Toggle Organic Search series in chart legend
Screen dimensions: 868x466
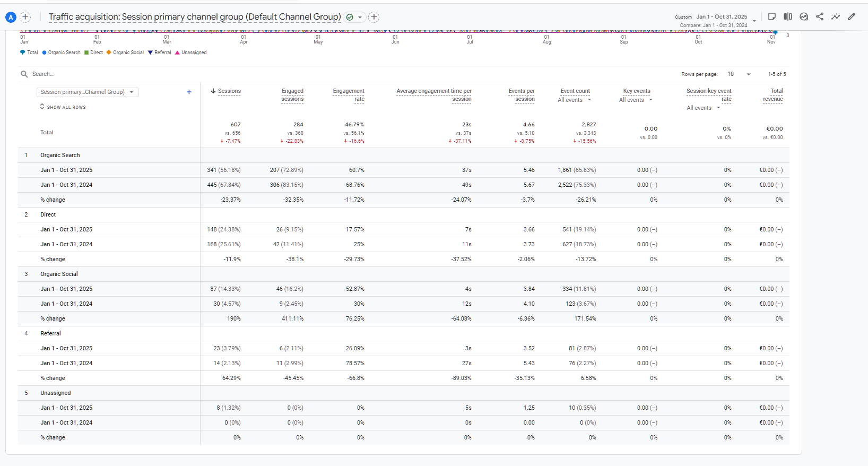pos(62,53)
